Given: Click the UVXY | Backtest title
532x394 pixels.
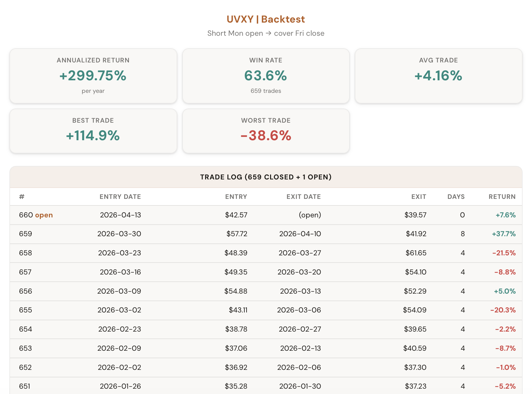Looking at the screenshot, I should point(266,19).
